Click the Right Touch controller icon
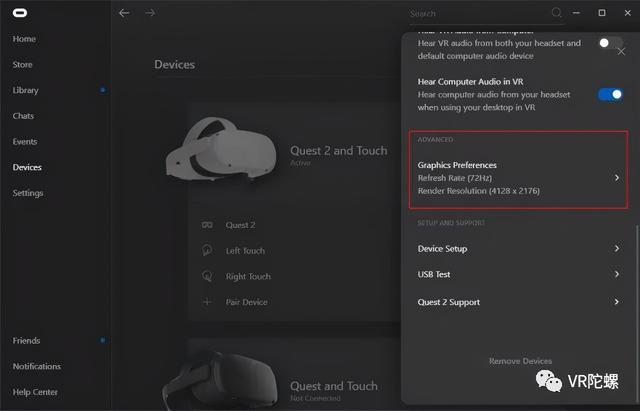Image resolution: width=640 pixels, height=411 pixels. 207,276
